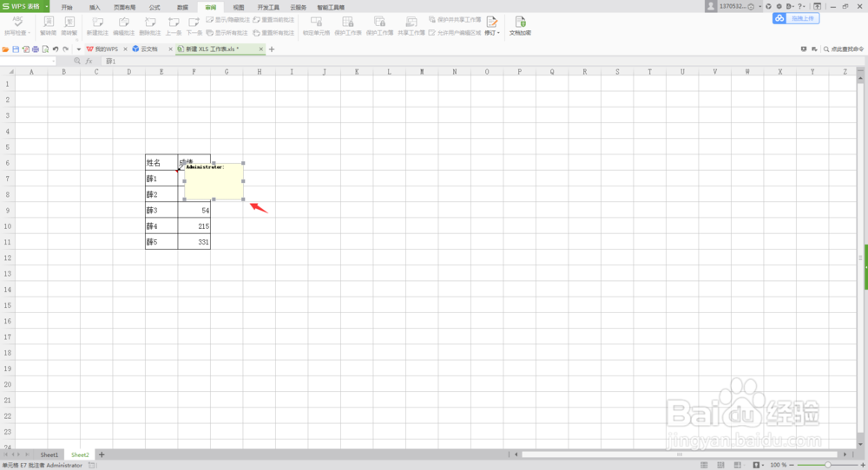The width and height of the screenshot is (868, 470).
Task: Select cell containing 薛3
Action: click(161, 210)
